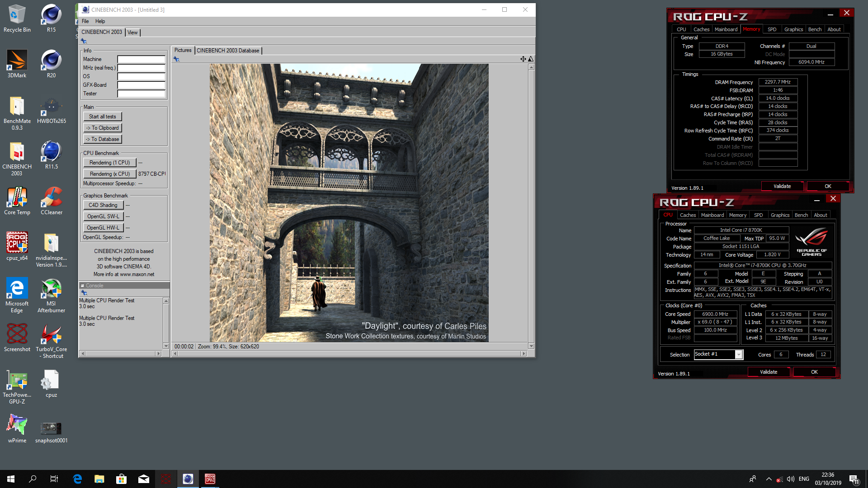This screenshot has width=868, height=488.
Task: Open the Core Temp desktop shortcut
Action: point(17,201)
